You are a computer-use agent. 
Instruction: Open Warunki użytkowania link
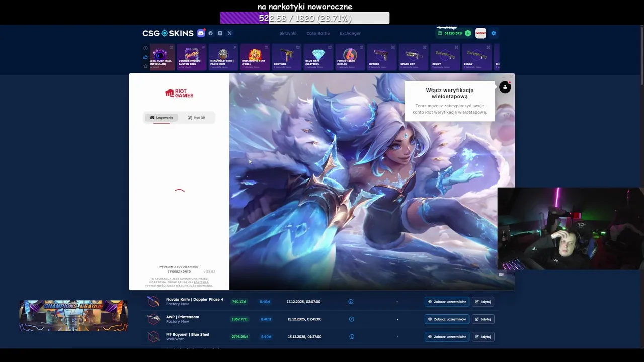click(194, 286)
